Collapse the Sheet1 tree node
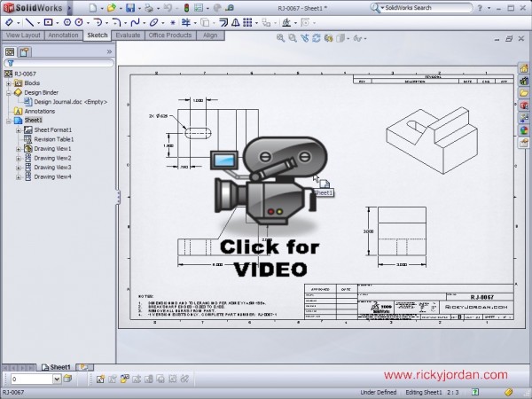The width and height of the screenshot is (532, 399). [x=9, y=120]
